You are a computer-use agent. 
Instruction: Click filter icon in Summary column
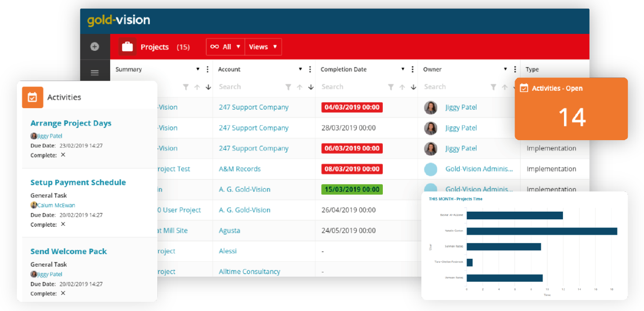point(186,87)
